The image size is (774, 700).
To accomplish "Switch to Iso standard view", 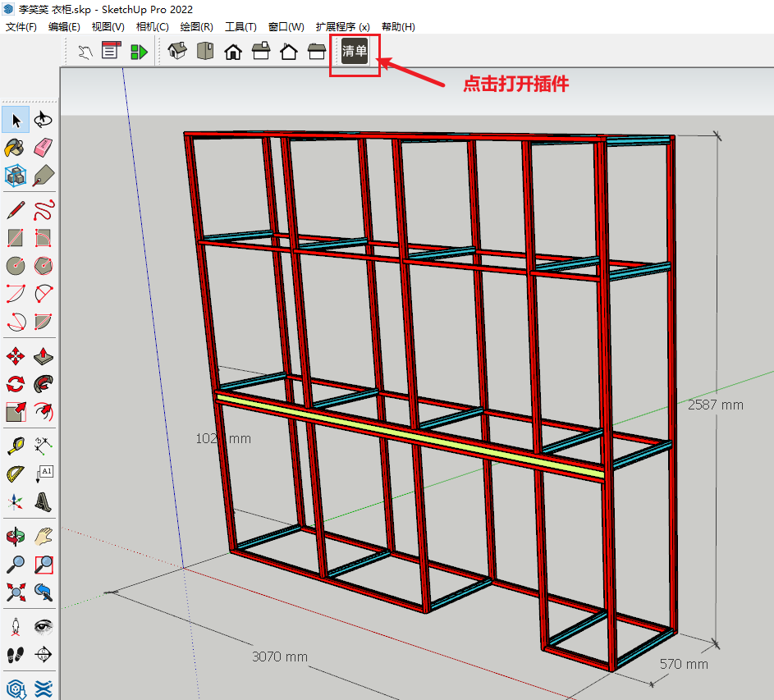I will tap(176, 52).
